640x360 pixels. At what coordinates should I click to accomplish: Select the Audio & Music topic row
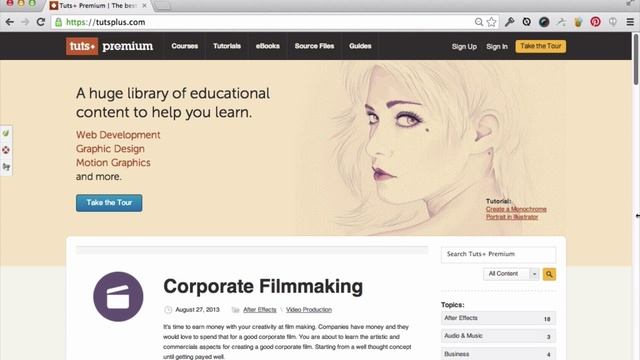(498, 336)
